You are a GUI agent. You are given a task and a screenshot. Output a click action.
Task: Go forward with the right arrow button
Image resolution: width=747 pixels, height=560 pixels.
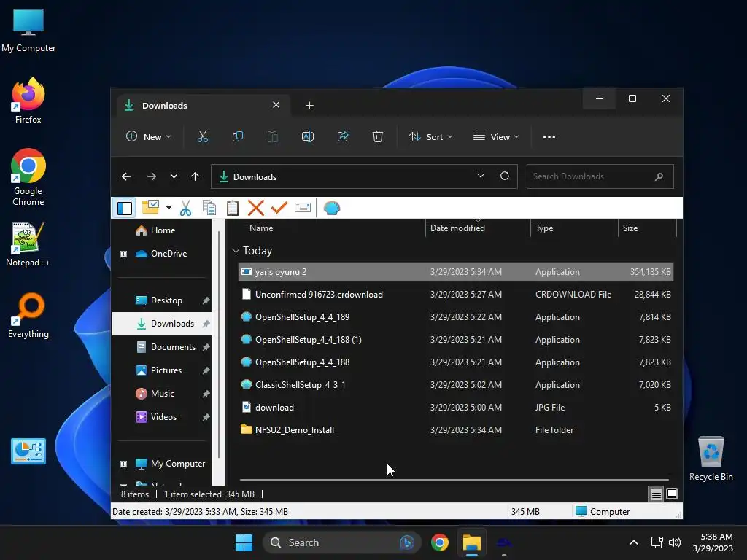tap(152, 176)
